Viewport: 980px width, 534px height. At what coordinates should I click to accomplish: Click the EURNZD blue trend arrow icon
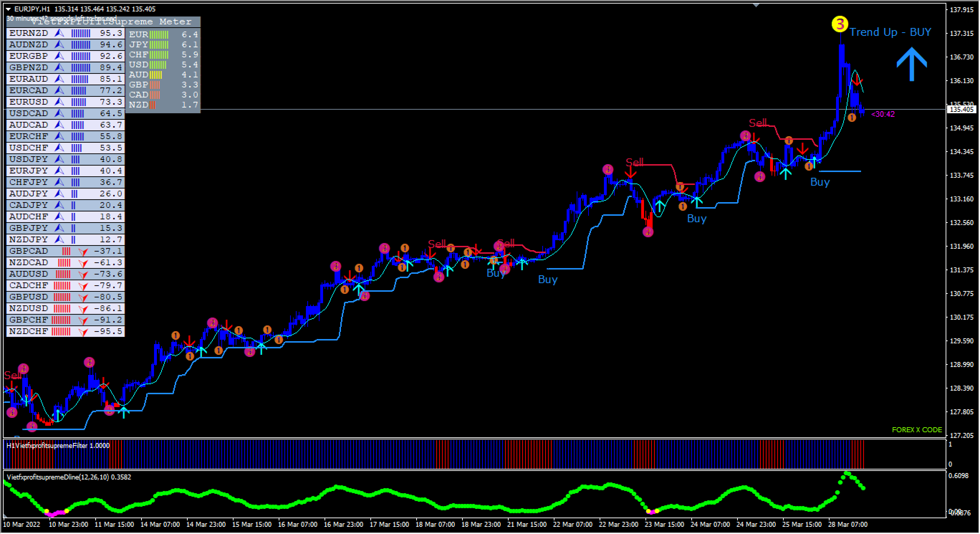pyautogui.click(x=59, y=33)
